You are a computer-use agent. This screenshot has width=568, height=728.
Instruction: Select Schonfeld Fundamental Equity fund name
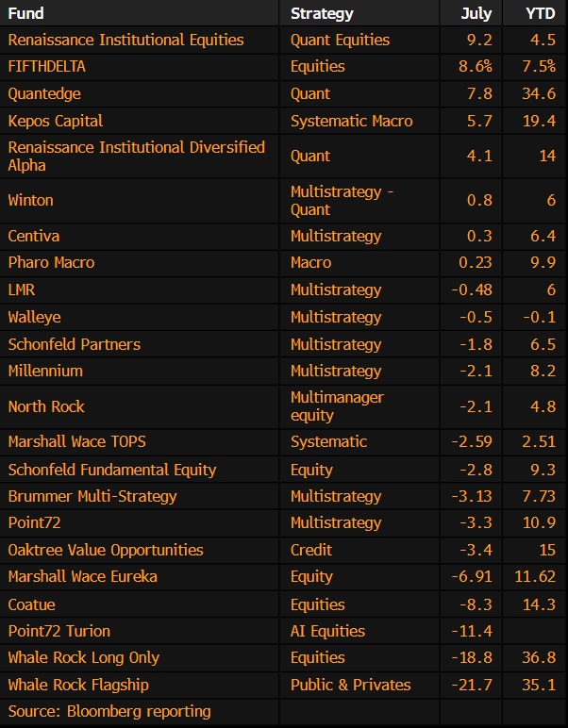pos(112,470)
